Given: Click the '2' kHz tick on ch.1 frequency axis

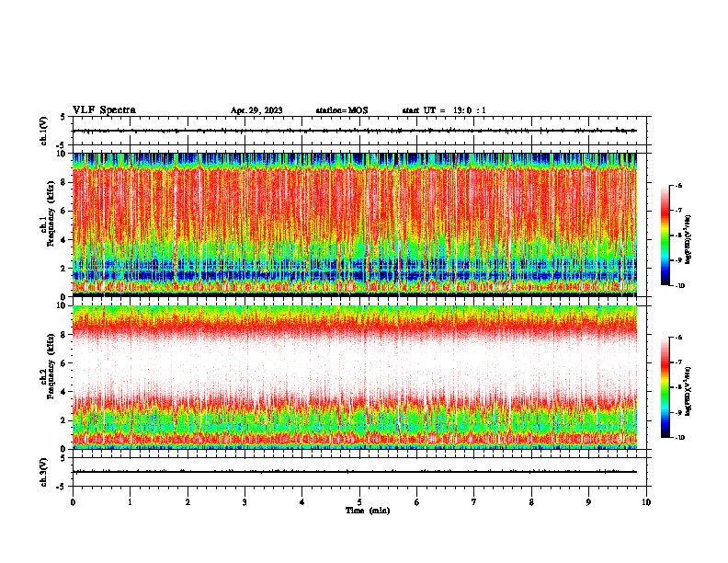Looking at the screenshot, I should coord(65,269).
